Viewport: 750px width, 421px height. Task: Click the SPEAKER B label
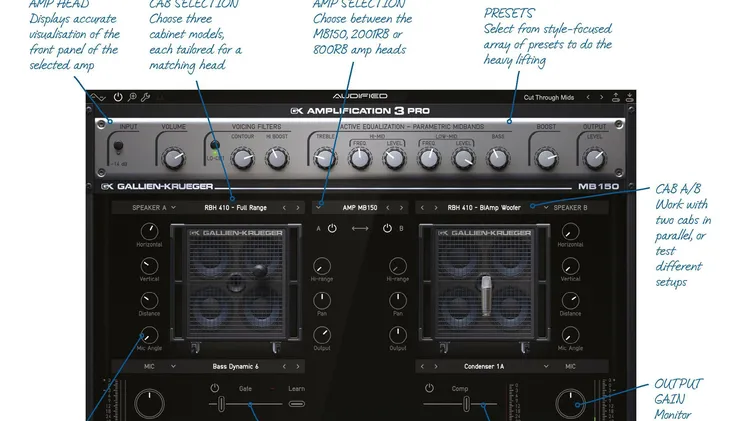click(570, 208)
